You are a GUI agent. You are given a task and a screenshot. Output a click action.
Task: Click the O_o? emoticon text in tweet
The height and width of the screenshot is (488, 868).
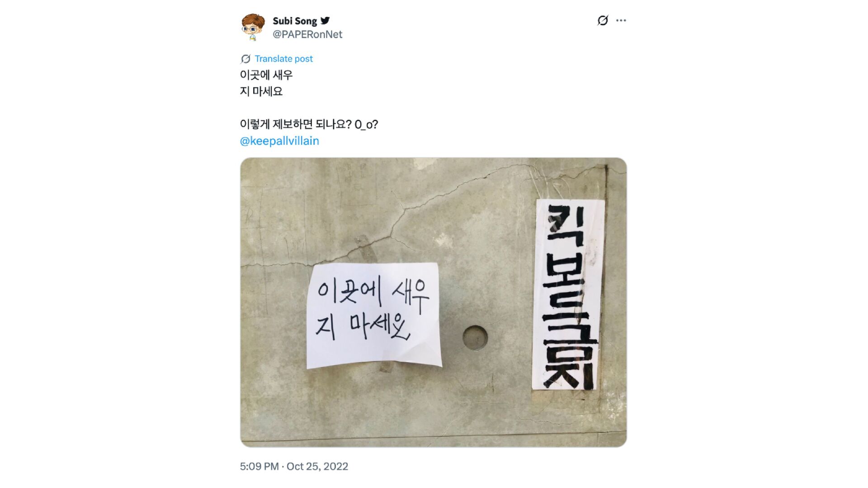point(367,125)
